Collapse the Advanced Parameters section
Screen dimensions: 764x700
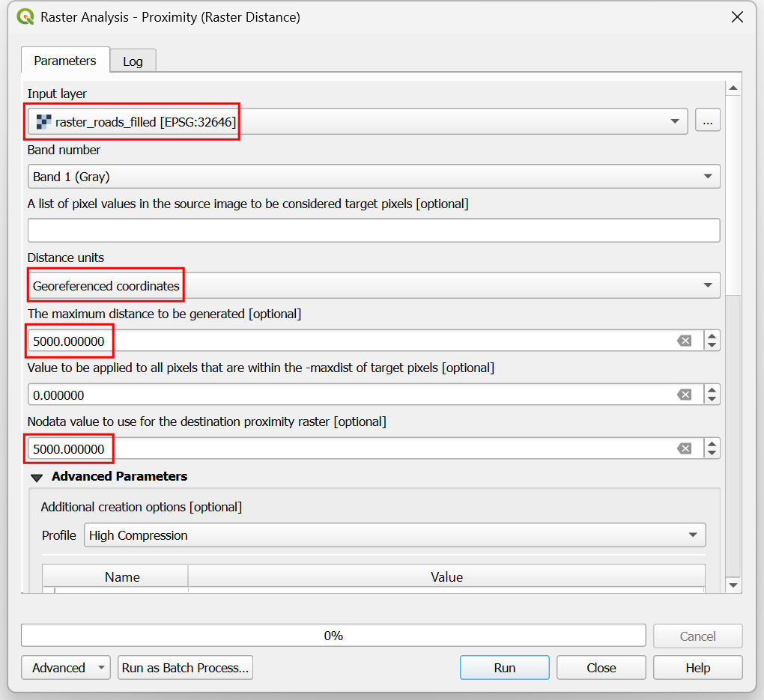(x=37, y=477)
